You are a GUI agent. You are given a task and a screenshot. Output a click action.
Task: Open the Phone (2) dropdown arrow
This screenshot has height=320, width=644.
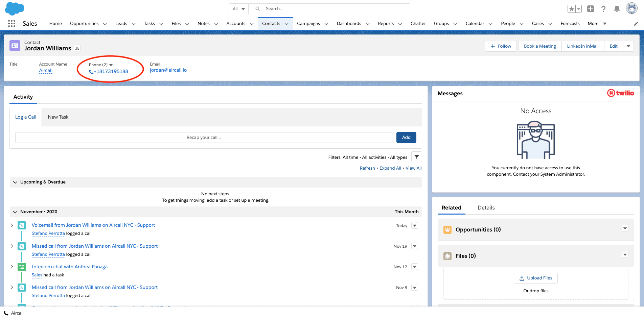pyautogui.click(x=111, y=65)
